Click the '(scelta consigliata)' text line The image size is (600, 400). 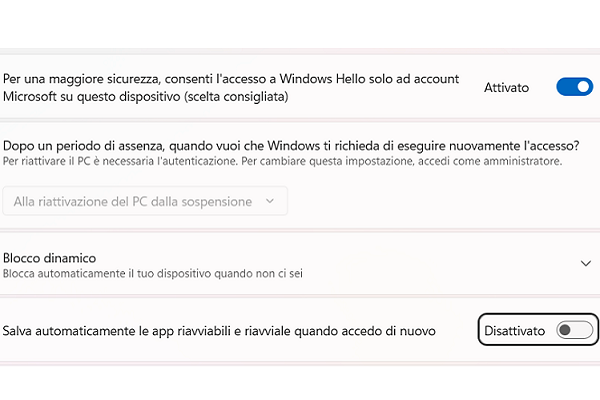[238, 97]
